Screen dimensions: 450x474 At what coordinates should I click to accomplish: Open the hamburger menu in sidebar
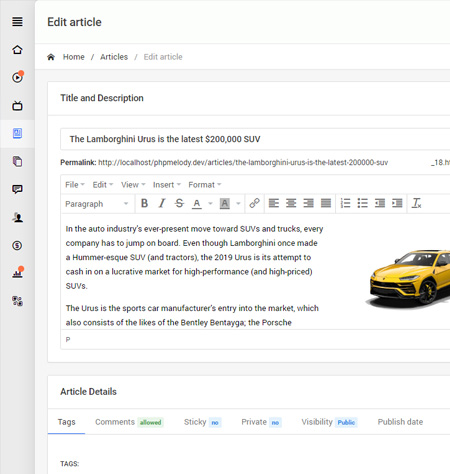pos(17,22)
